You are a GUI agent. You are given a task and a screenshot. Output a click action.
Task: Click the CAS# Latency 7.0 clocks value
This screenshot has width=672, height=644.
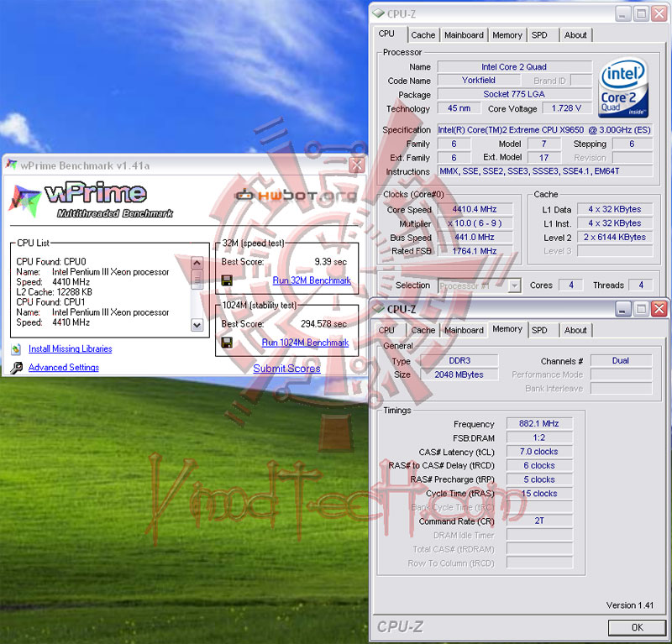pos(539,452)
